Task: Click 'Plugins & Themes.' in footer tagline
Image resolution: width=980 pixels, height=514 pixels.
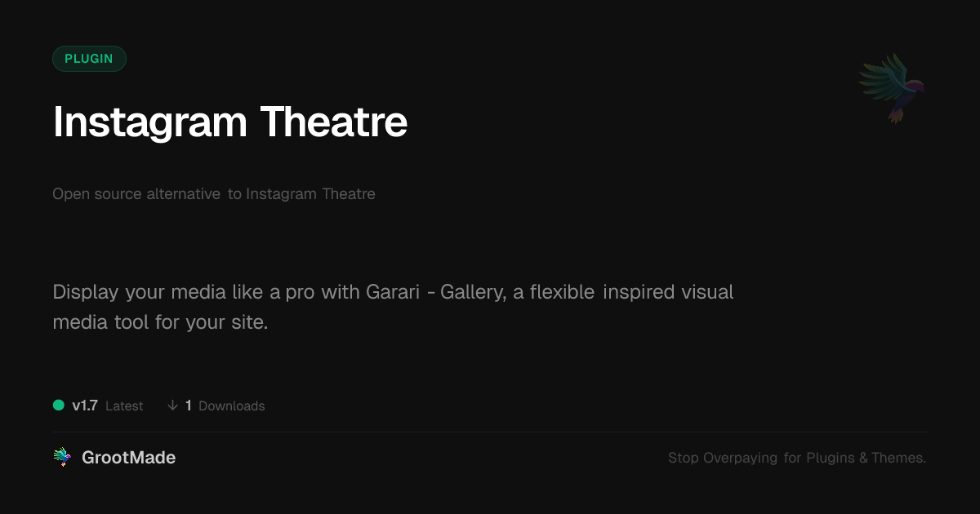Action: 866,458
